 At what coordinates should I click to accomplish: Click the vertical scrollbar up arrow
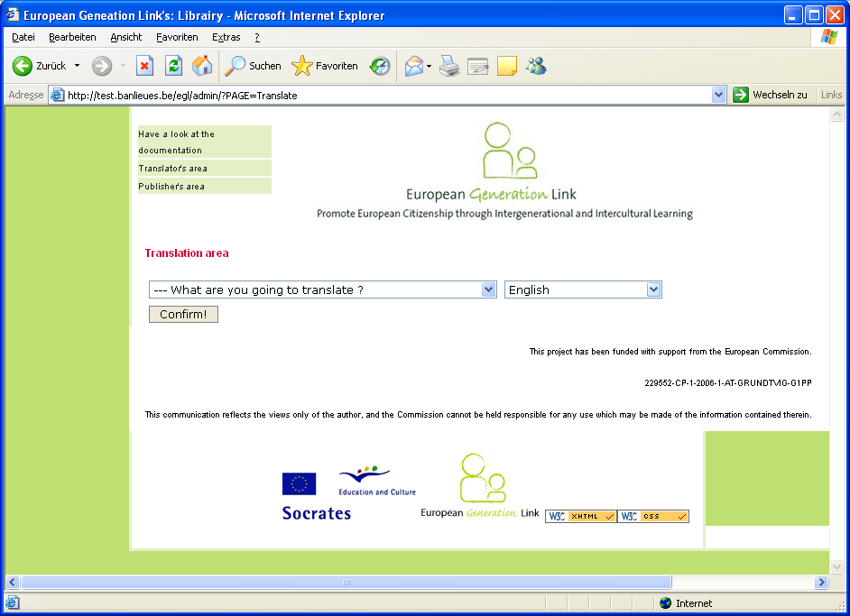pyautogui.click(x=837, y=115)
